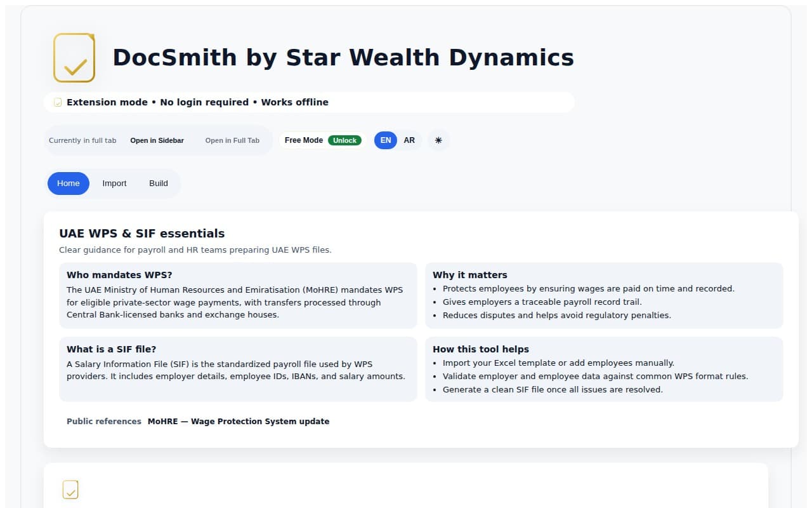Image resolution: width=812 pixels, height=508 pixels.
Task: Open DocSmith in Sidebar
Action: pyautogui.click(x=157, y=140)
